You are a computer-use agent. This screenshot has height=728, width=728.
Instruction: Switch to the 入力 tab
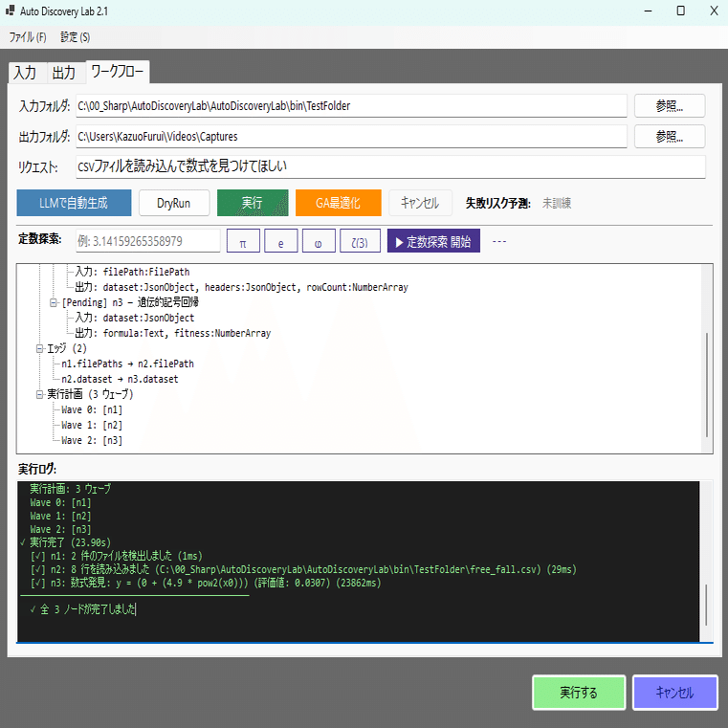(26, 73)
